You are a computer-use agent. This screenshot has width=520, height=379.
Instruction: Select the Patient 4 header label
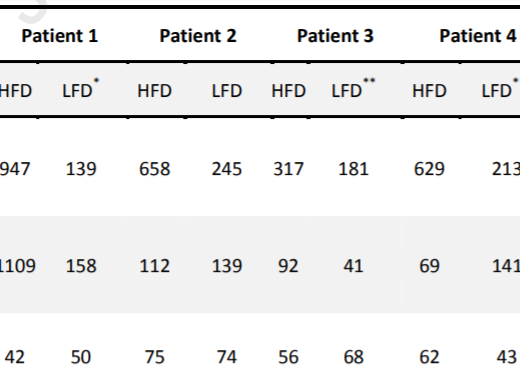pyautogui.click(x=478, y=36)
